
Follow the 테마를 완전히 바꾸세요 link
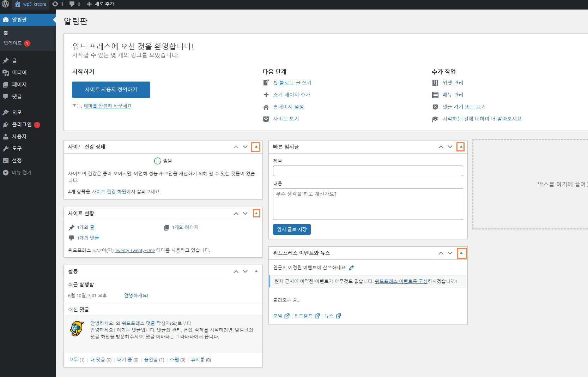pos(108,106)
